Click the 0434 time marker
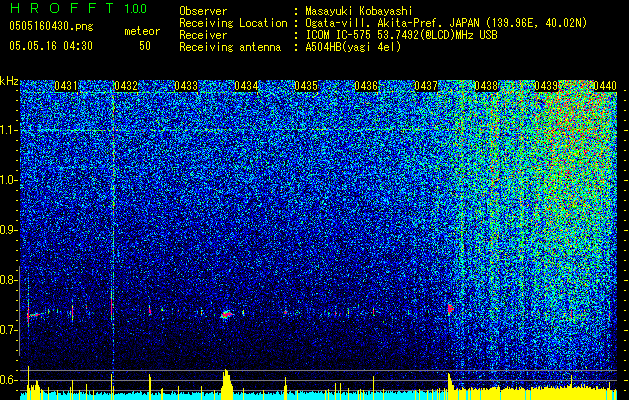Viewport: 629px width, 400px height. (x=246, y=86)
